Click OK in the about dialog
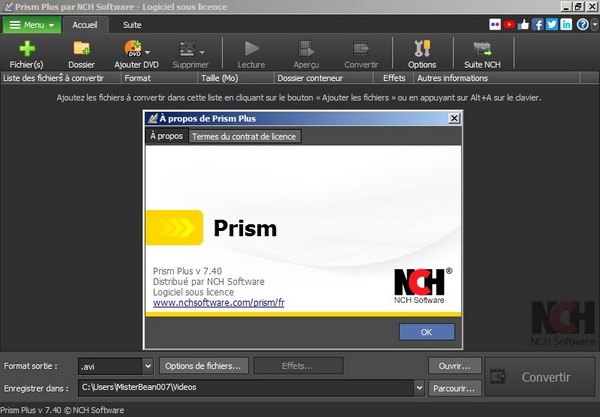This screenshot has width=600, height=417. (427, 332)
